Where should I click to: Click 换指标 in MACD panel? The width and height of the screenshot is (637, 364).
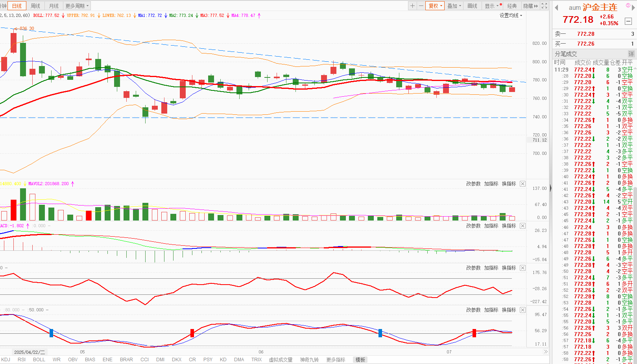(x=509, y=226)
